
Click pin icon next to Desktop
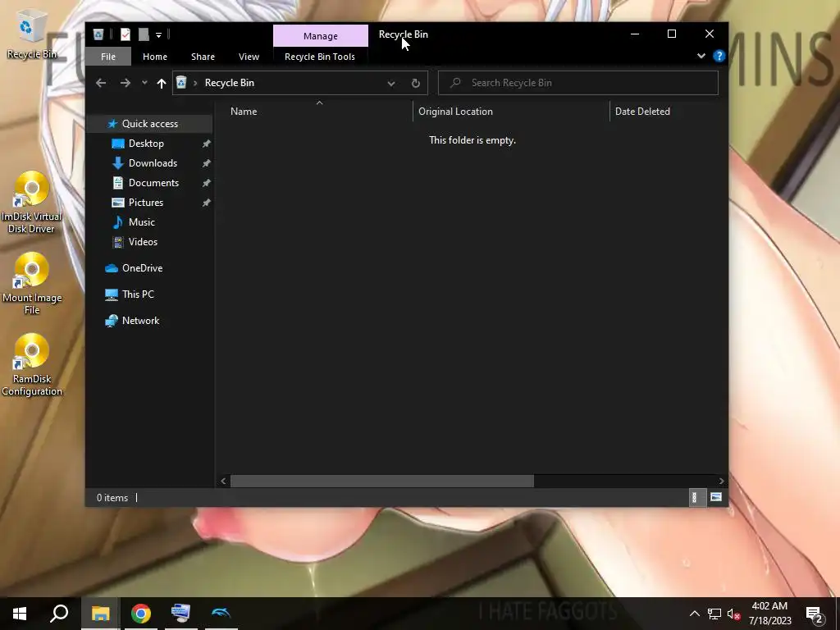pos(206,144)
